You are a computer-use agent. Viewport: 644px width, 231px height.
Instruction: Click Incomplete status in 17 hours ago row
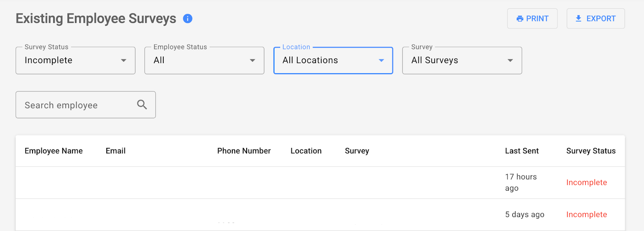pos(586,182)
